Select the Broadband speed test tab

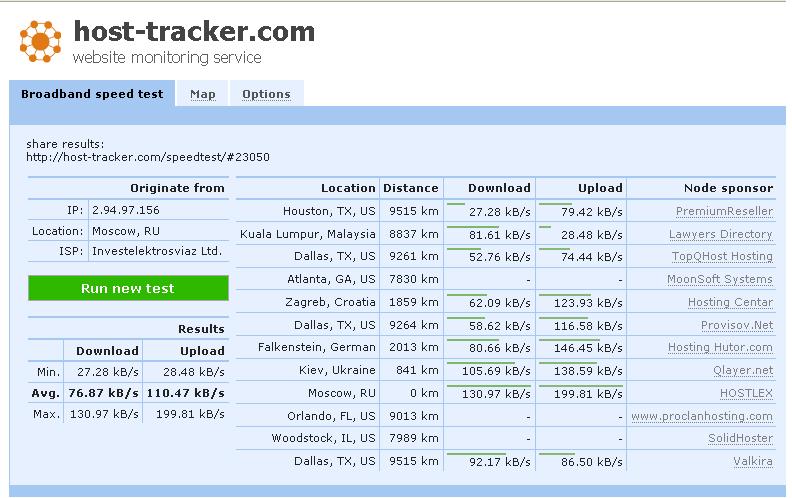pyautogui.click(x=92, y=94)
